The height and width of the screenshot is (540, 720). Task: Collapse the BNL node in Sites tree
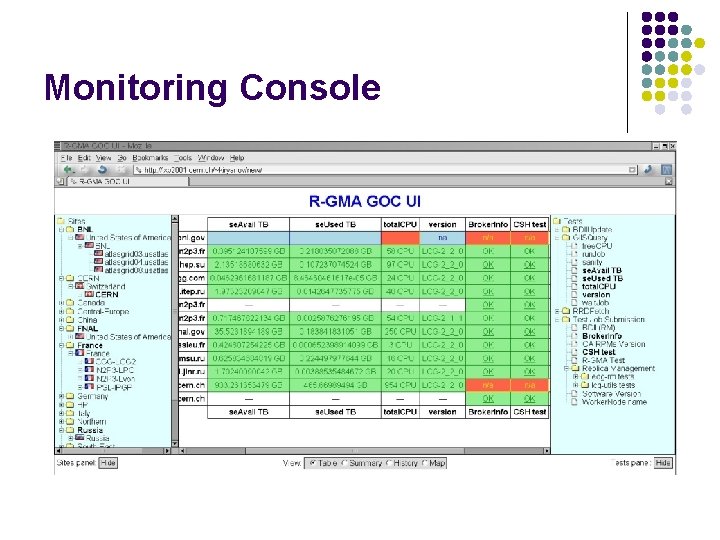coord(61,229)
